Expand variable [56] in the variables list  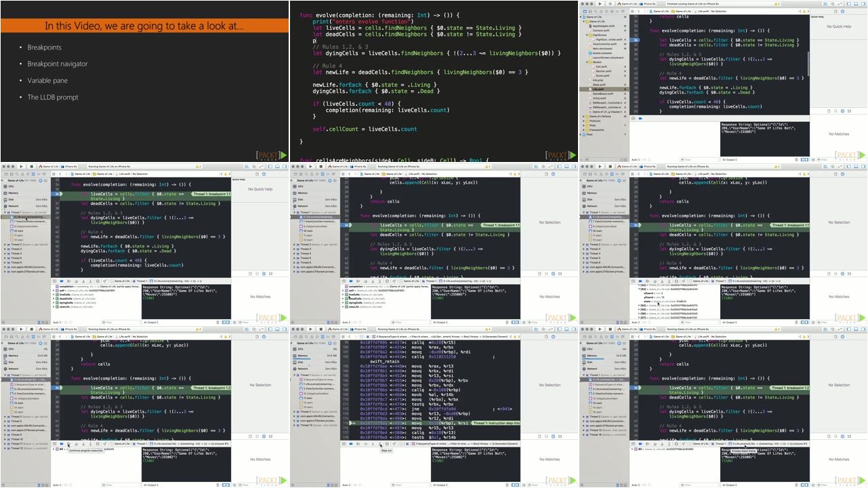pos(639,314)
